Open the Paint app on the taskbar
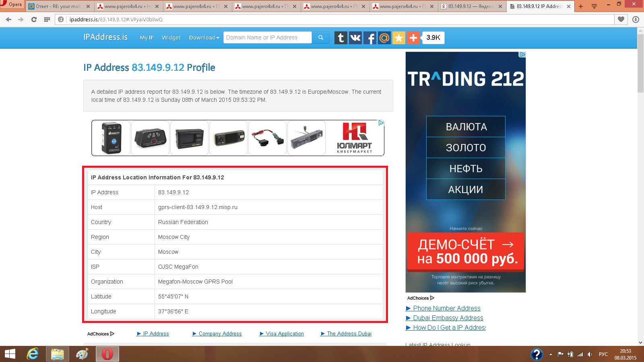 82,354
